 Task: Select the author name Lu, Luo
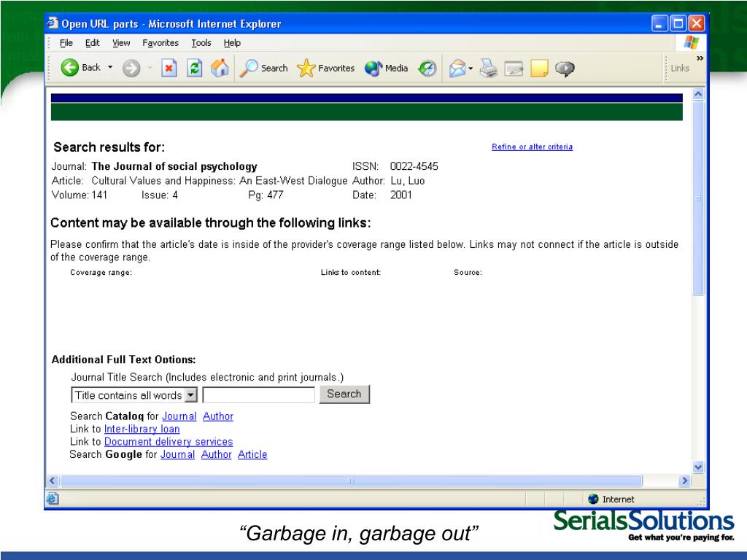coord(407,181)
